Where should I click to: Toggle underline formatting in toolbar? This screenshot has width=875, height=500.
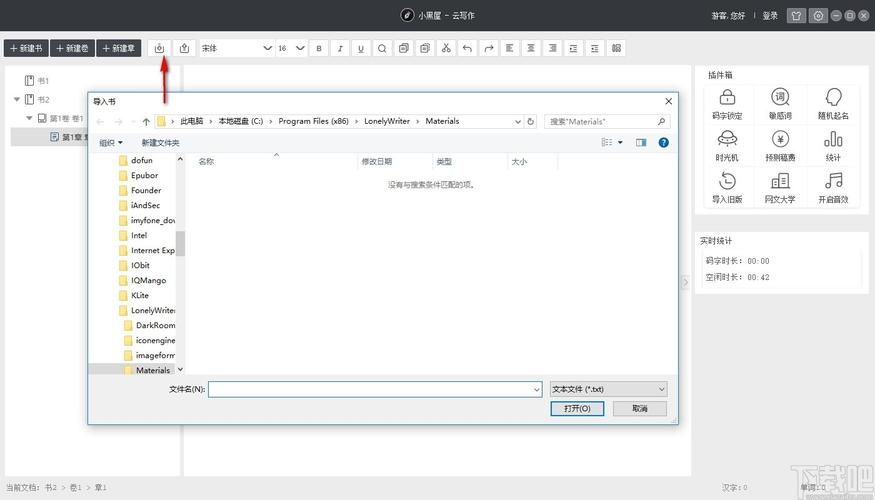coord(361,48)
